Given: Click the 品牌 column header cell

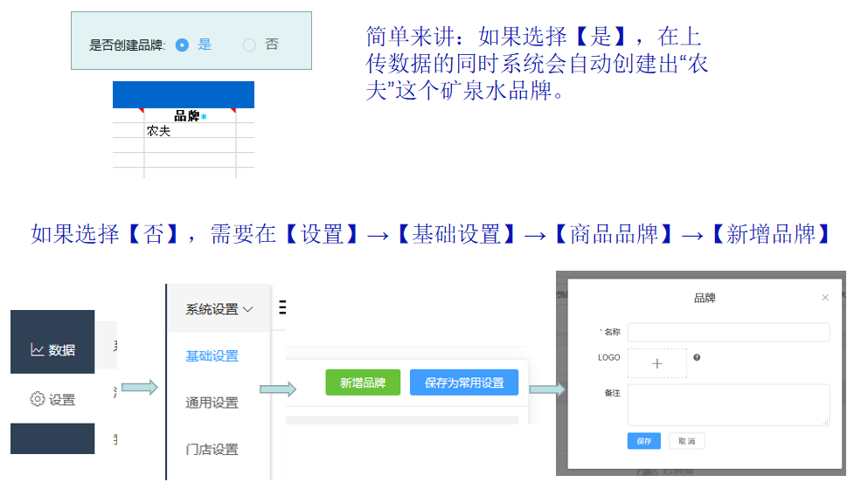Looking at the screenshot, I should [x=190, y=115].
